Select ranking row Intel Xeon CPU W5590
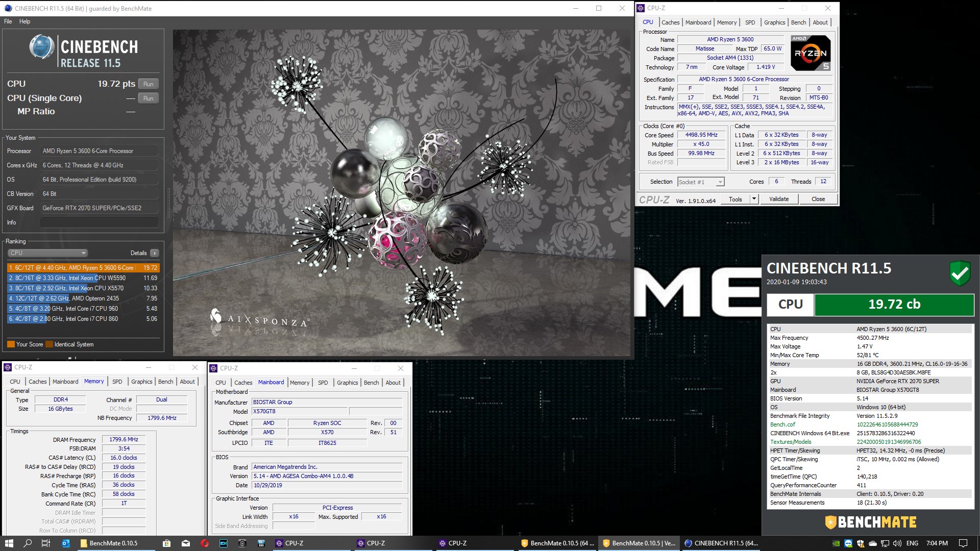This screenshot has width=980, height=551. [83, 278]
